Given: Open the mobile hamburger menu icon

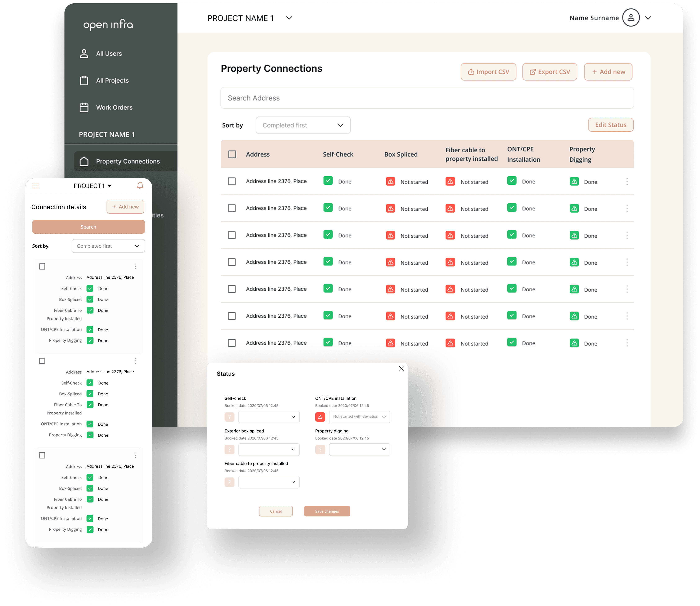Looking at the screenshot, I should coord(36,186).
